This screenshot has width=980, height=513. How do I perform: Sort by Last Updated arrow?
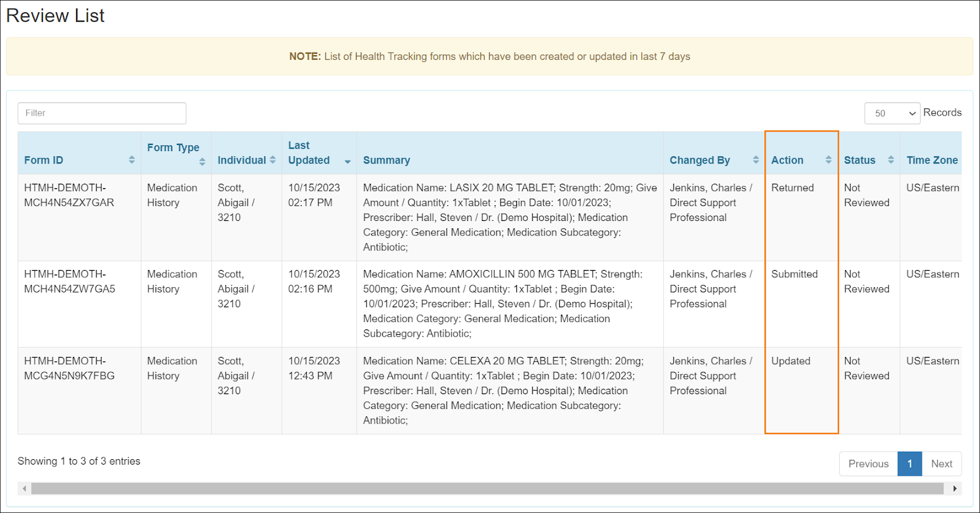(x=347, y=162)
